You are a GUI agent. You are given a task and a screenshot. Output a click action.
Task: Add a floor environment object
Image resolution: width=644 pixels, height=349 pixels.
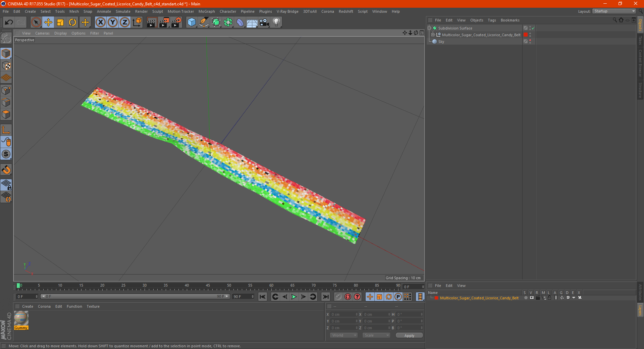pyautogui.click(x=252, y=22)
